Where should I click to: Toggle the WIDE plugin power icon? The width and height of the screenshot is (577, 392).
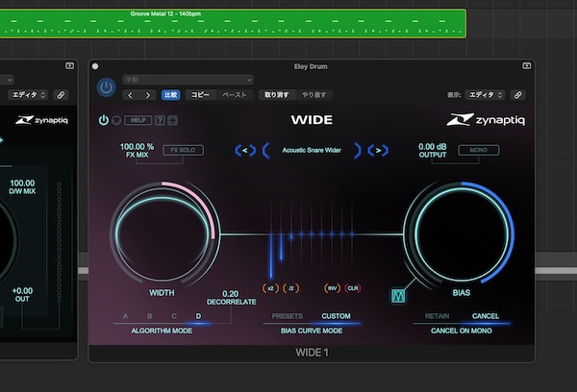[104, 120]
